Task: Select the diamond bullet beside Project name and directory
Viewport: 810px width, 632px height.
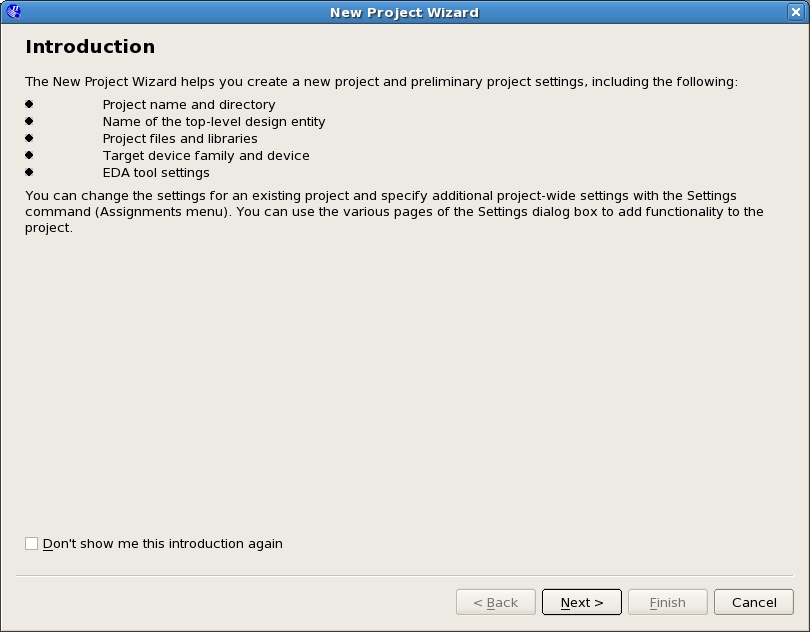Action: [x=29, y=104]
